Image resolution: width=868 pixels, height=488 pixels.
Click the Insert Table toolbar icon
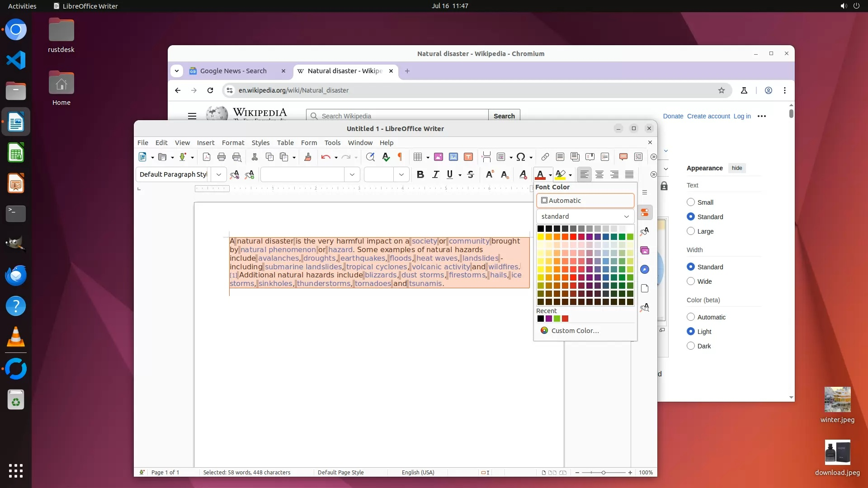[x=417, y=157]
